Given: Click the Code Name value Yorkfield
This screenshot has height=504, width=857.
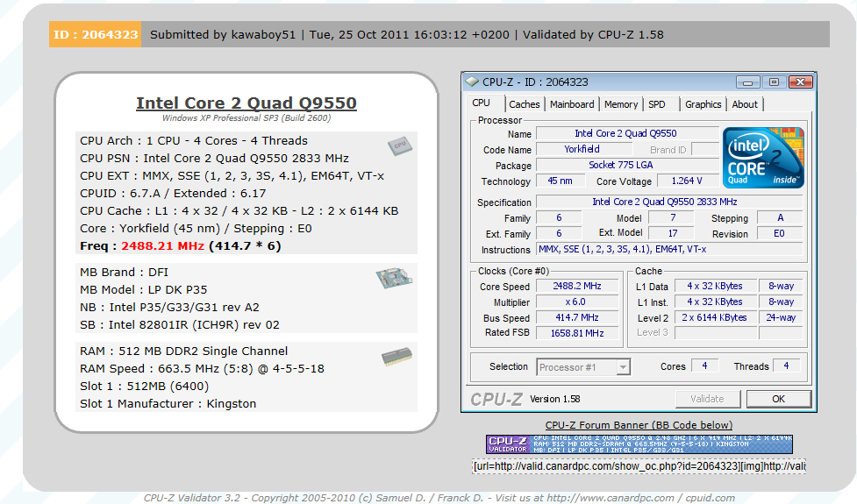Looking at the screenshot, I should coord(582,149).
